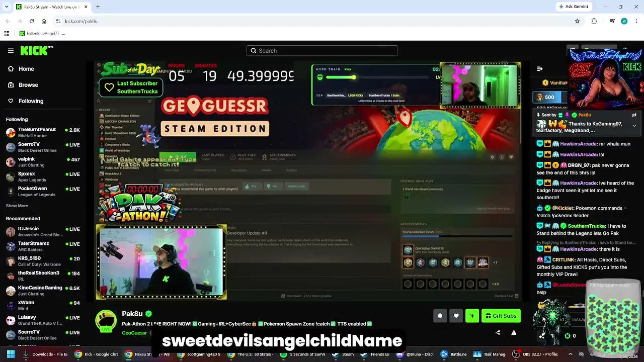Open a new browser tab
Viewport: 644px width, 362px height.
[x=98, y=7]
